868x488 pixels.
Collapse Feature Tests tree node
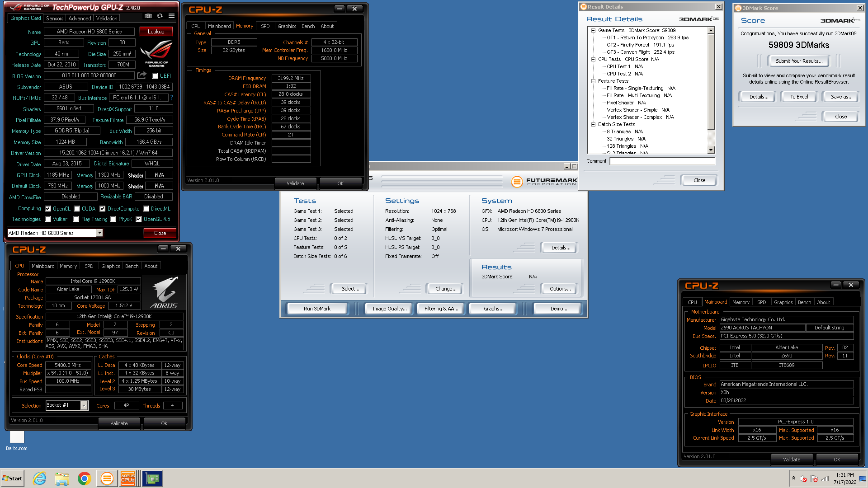(x=593, y=81)
